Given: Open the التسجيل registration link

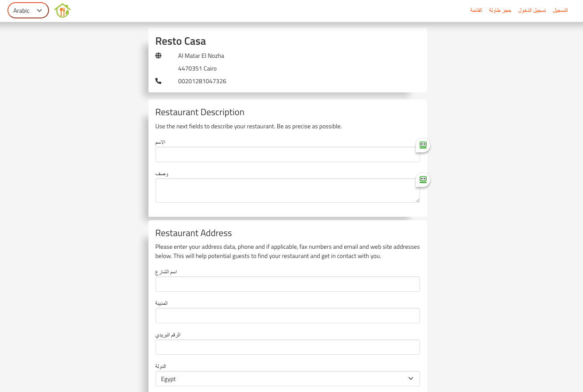Looking at the screenshot, I should pos(560,10).
